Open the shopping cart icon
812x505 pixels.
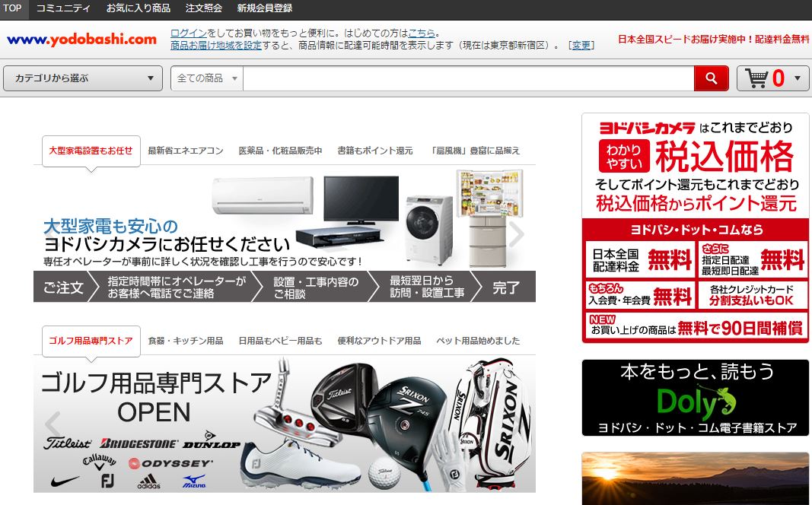756,78
